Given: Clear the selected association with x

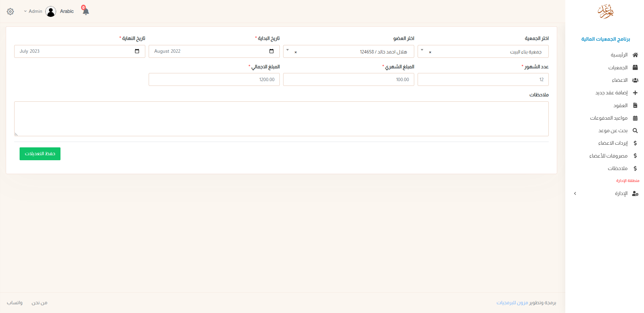Looking at the screenshot, I should pos(430,52).
